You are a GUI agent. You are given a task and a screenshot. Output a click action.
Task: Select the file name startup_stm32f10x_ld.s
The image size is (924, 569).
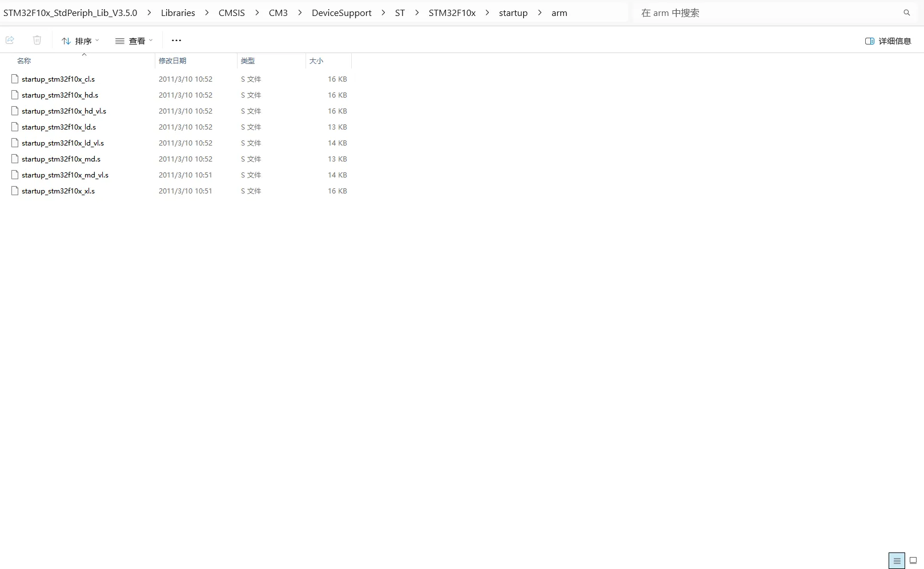pyautogui.click(x=59, y=127)
